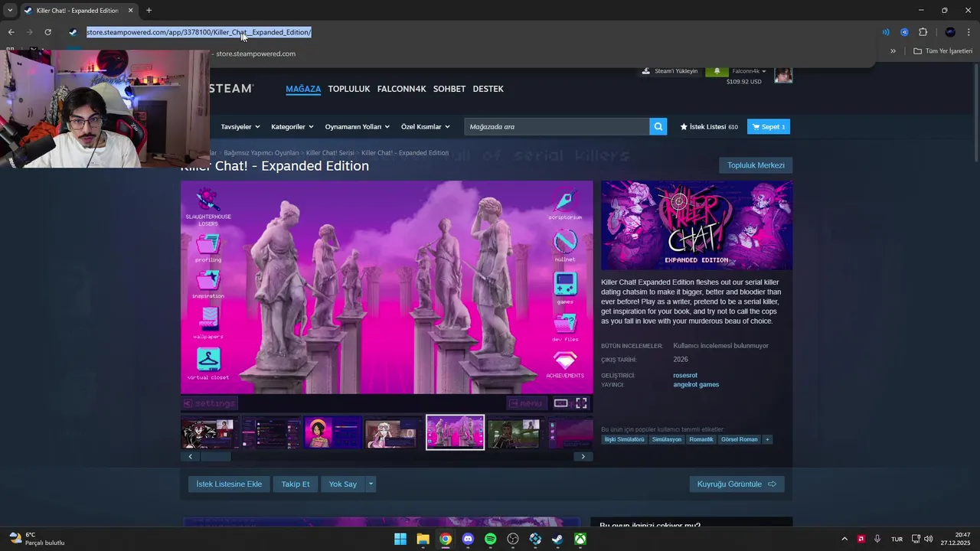Open Killer Chat! Serisi breadcrumb link

pyautogui.click(x=330, y=153)
